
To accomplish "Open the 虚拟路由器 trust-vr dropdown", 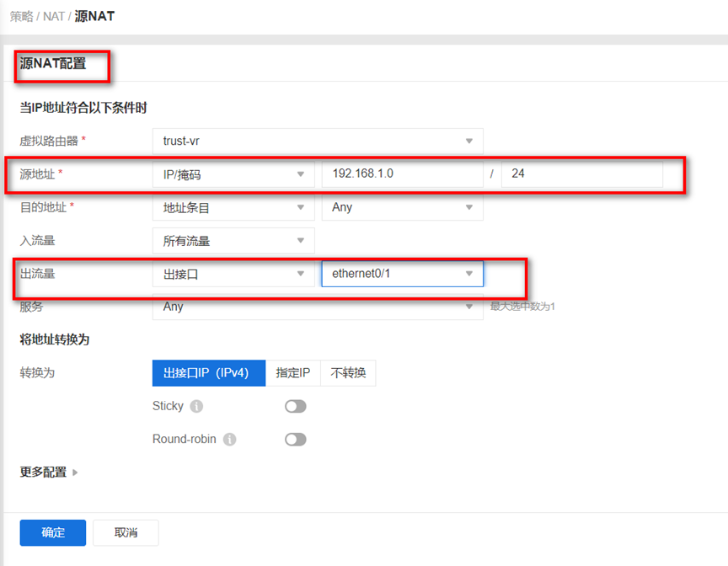I will pyautogui.click(x=317, y=141).
